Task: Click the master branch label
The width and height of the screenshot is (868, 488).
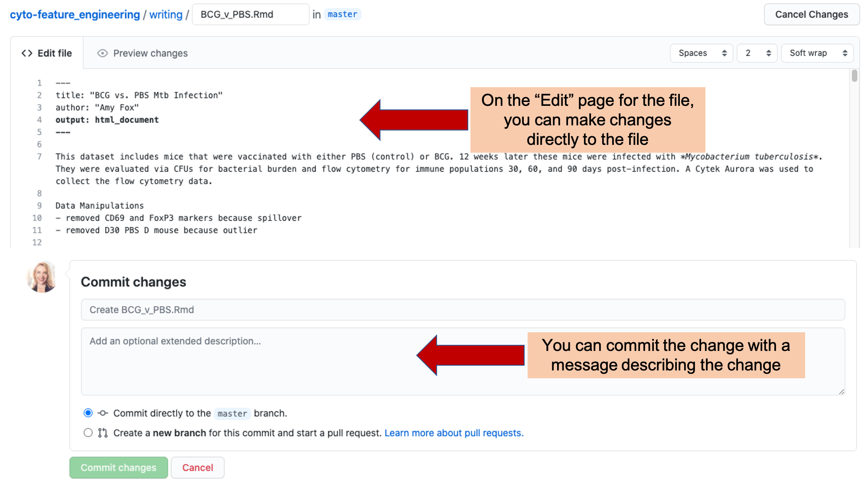Action: [342, 14]
